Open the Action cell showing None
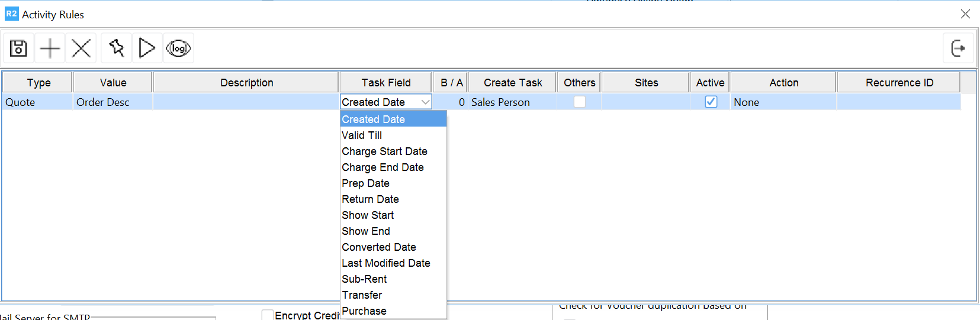Screen dimensions: 980x320 click(783, 102)
